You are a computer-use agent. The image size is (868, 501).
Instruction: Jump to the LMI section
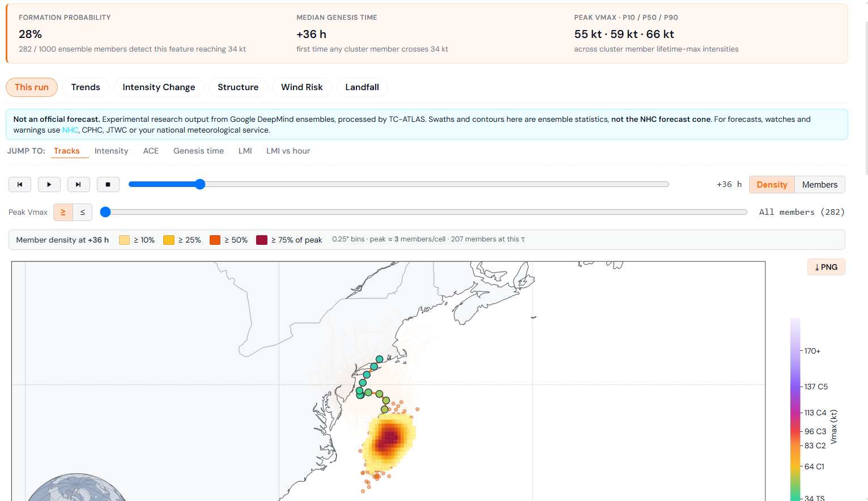click(x=245, y=151)
